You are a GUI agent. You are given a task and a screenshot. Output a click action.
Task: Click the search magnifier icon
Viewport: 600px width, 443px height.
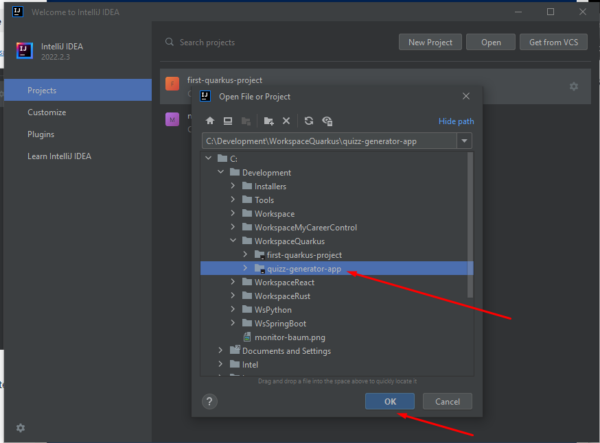(x=169, y=42)
